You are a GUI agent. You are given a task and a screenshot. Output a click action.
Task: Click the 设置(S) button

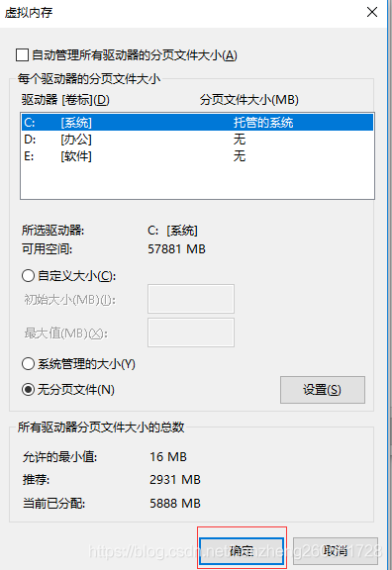[x=322, y=390]
